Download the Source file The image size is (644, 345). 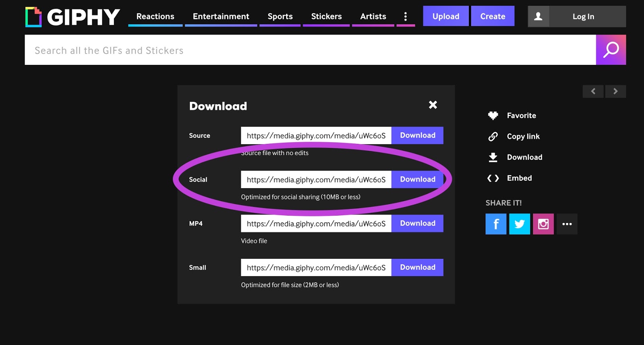pyautogui.click(x=417, y=135)
